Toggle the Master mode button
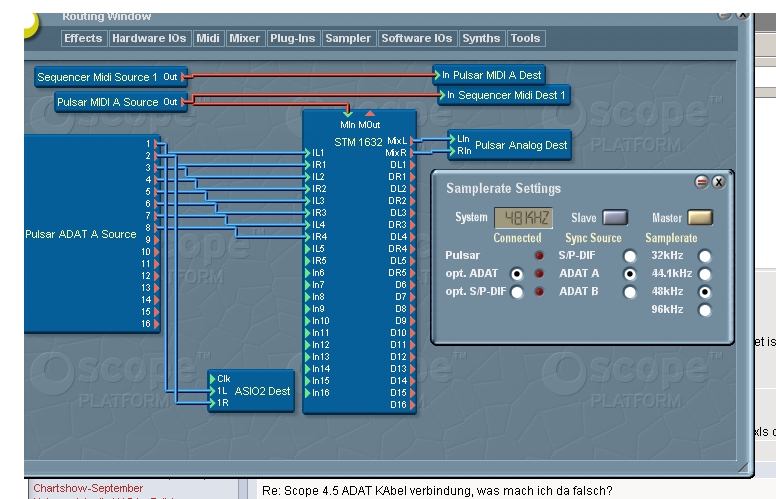The image size is (776, 499). [x=700, y=217]
